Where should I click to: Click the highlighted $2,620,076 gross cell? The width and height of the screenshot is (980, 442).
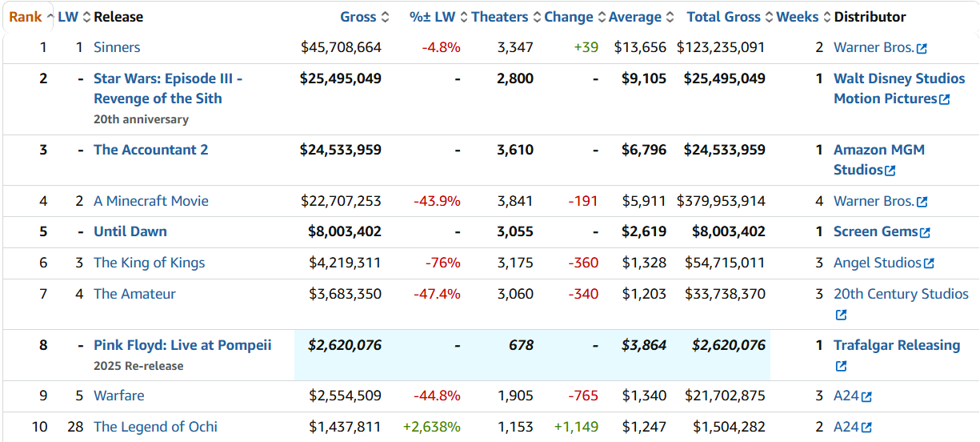[x=345, y=345]
